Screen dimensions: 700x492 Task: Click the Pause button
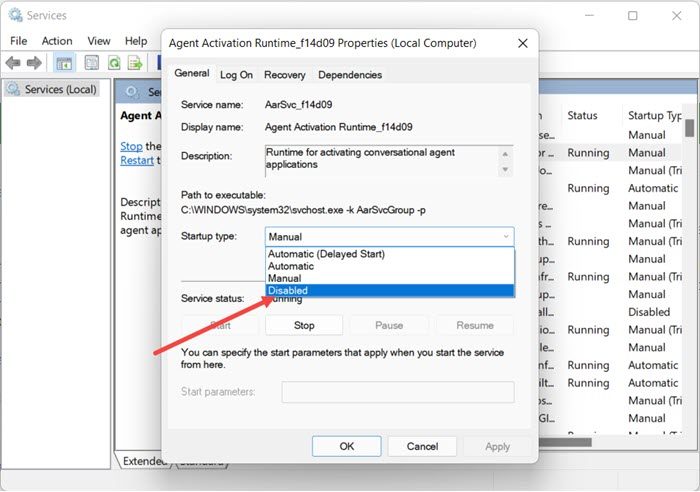(x=389, y=325)
